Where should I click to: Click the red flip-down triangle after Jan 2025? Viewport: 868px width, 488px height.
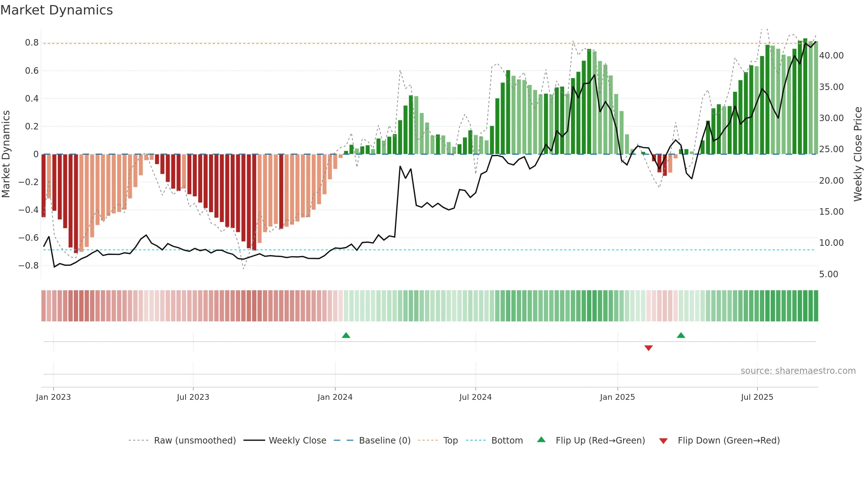[x=648, y=348]
